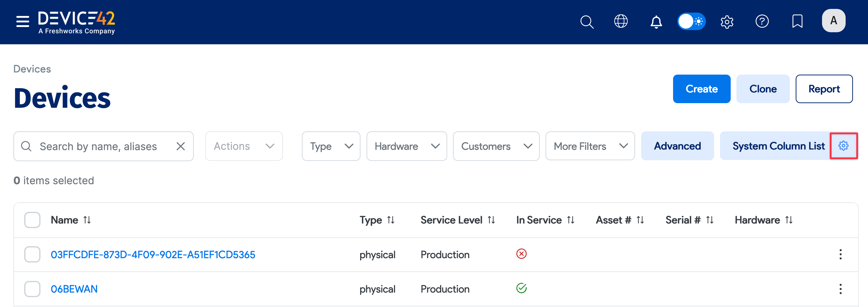The image size is (868, 307).
Task: Open the Actions dropdown
Action: coord(244,146)
